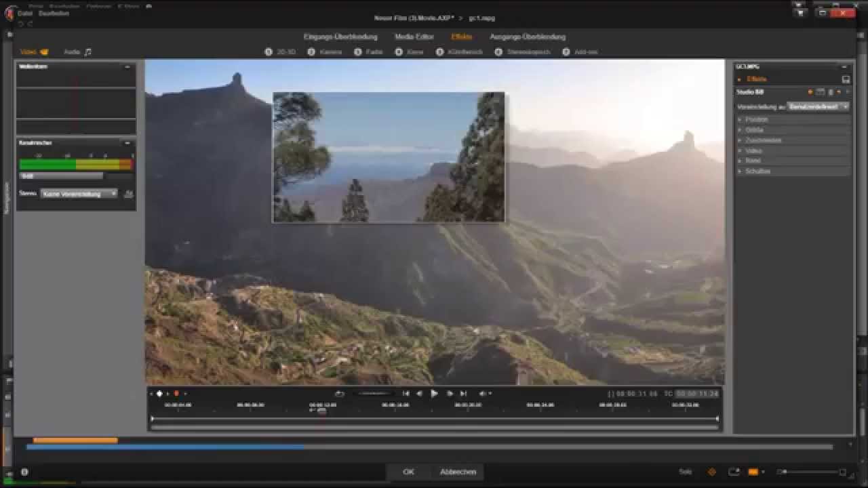Switch to the Media-Editor tab
Viewport: 868px width, 488px height.
coord(414,37)
